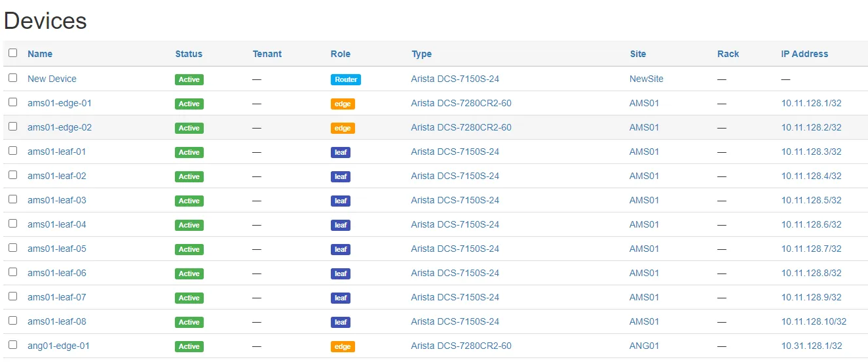Viewport: 868px width, 364px height.
Task: Click the orange edge badge for ams01-edge-02
Action: (342, 128)
